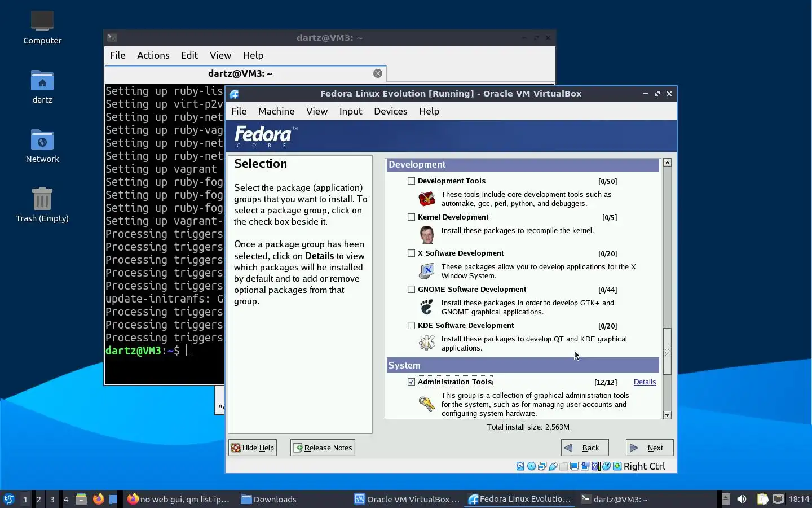
Task: Uncheck the Administration Tools checkbox
Action: click(411, 382)
